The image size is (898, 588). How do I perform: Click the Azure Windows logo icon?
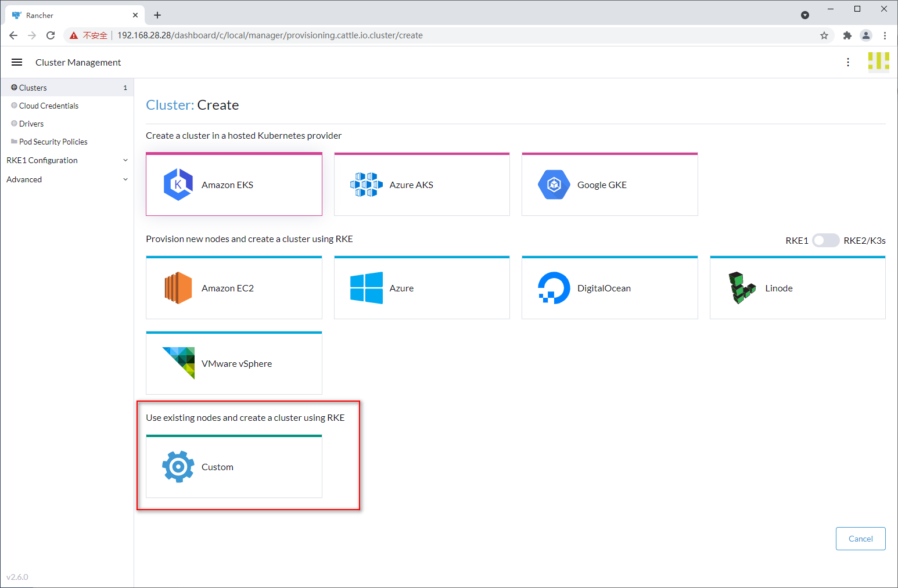[367, 288]
